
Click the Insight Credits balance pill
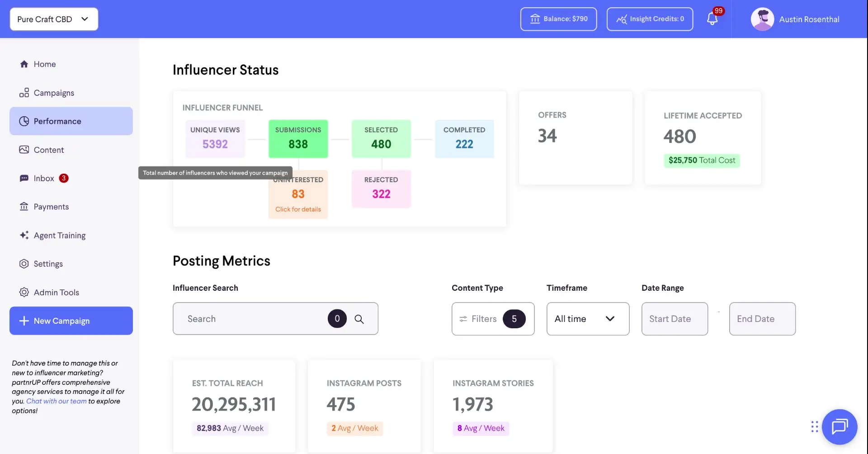pos(650,19)
